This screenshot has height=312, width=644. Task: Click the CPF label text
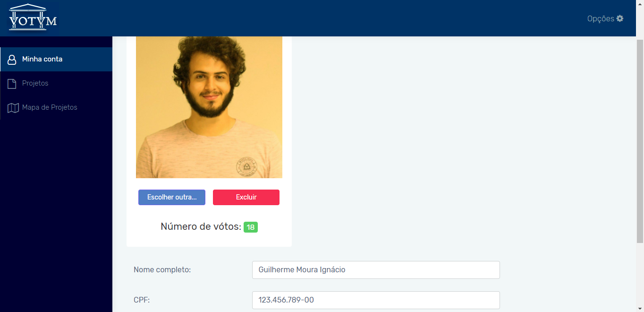[x=142, y=300]
